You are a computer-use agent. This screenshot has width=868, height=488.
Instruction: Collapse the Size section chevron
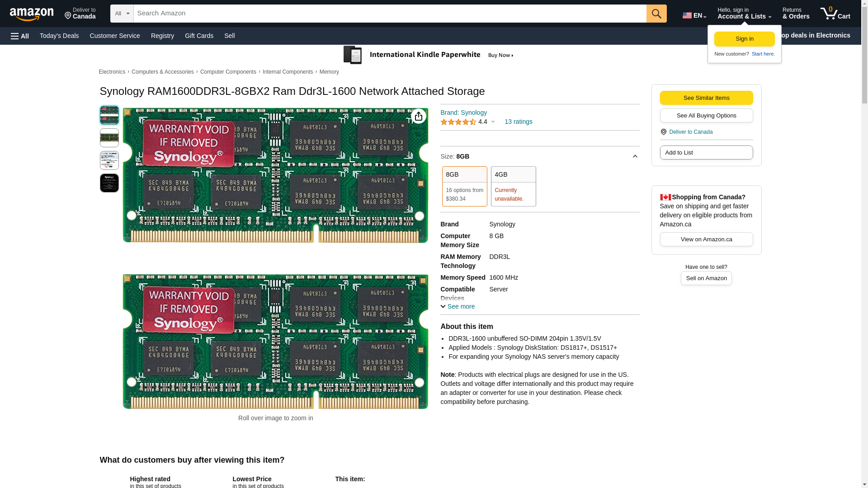coord(635,156)
